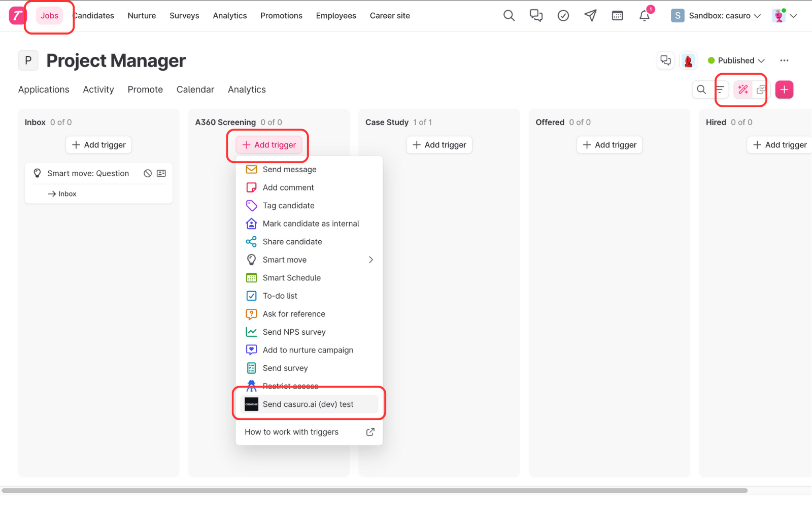
Task: Click the paper plane send icon
Action: [590, 16]
